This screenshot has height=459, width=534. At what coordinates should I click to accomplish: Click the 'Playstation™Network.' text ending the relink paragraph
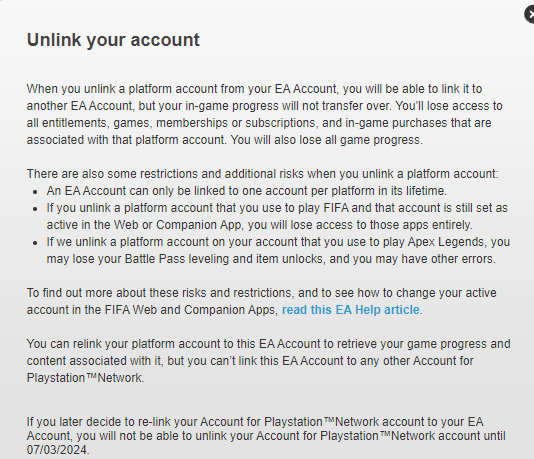(x=85, y=378)
